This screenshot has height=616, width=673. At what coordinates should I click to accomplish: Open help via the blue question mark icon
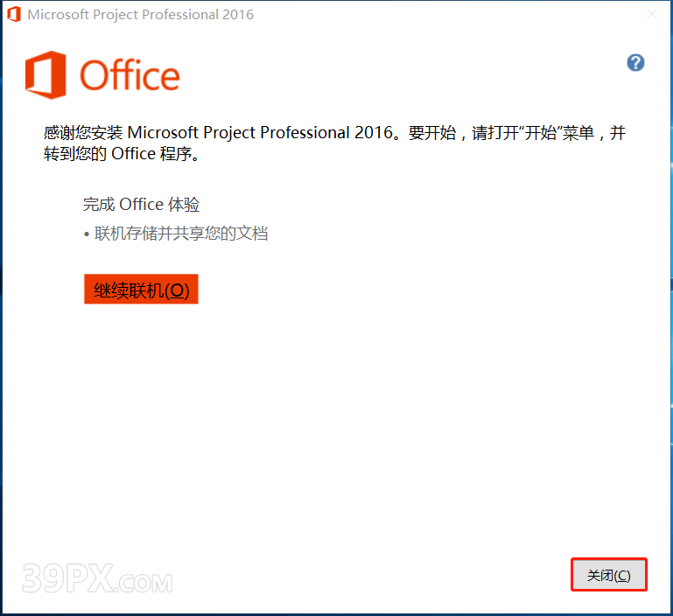pos(635,63)
